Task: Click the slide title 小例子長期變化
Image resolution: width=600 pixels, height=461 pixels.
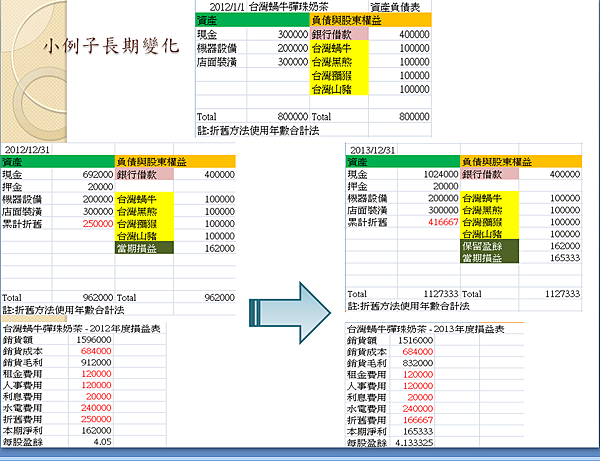Action: (111, 46)
